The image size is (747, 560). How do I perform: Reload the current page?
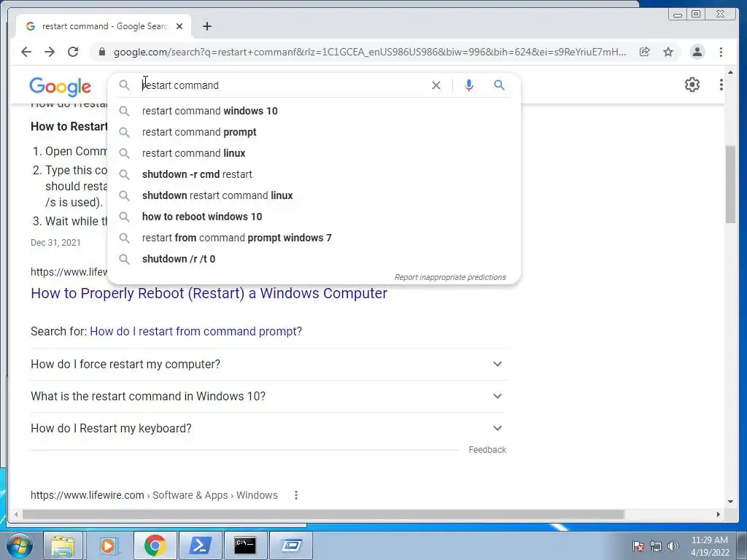point(73,52)
